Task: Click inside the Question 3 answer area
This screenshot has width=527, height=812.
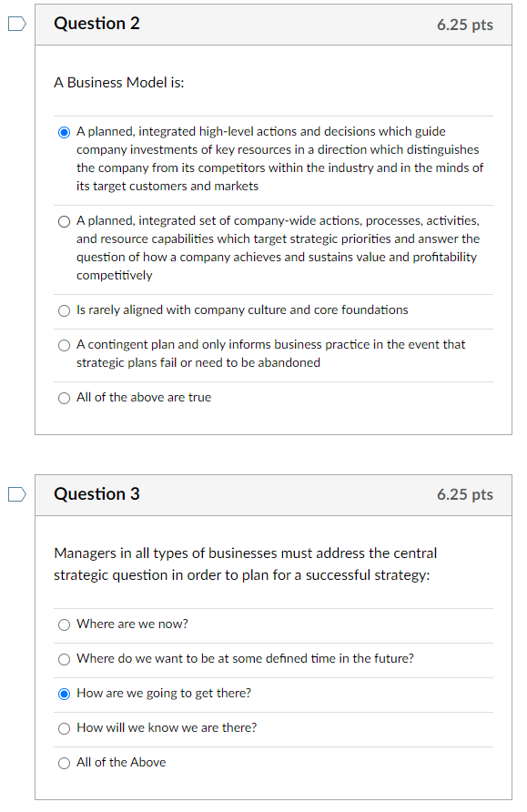Action: click(x=273, y=692)
